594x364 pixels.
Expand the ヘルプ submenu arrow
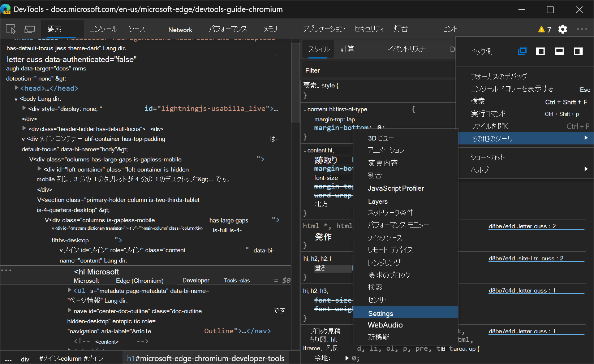[586, 169]
